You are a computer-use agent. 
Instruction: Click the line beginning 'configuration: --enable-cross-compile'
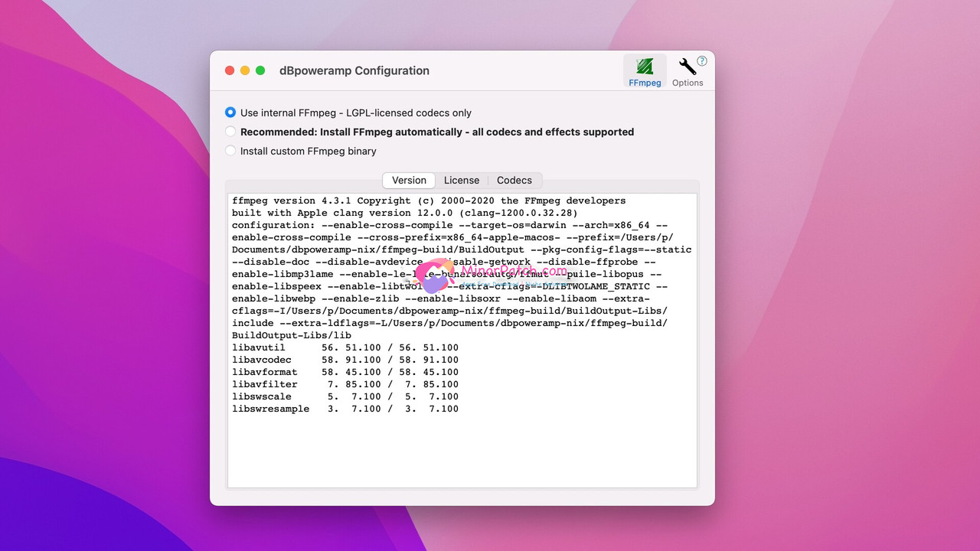(450, 225)
